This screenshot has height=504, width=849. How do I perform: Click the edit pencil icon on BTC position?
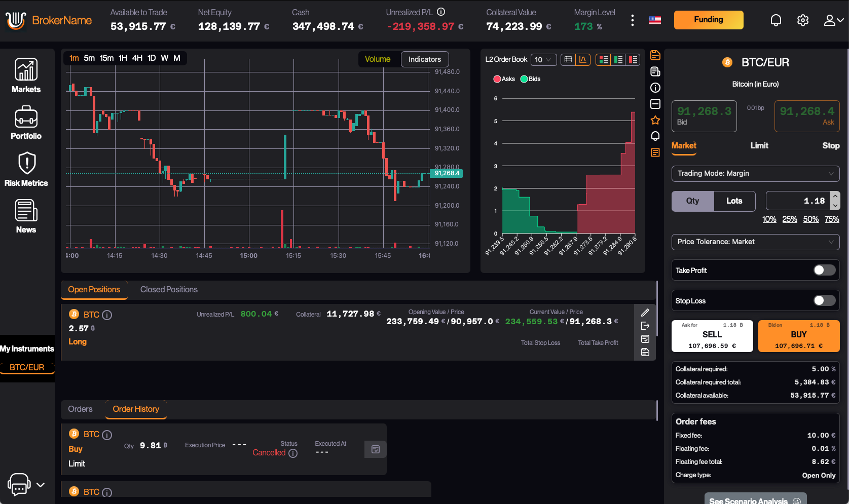(x=645, y=313)
